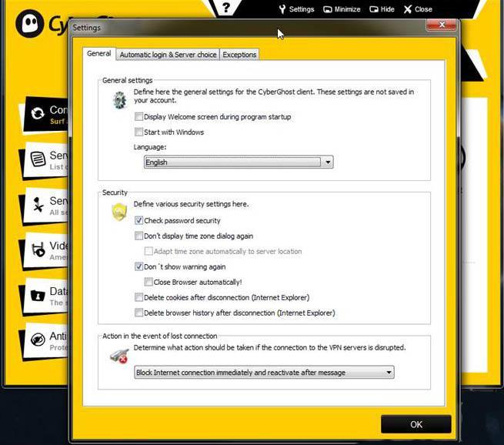This screenshot has width=504, height=445.
Task: Uncheck Check password security
Action: (x=139, y=220)
